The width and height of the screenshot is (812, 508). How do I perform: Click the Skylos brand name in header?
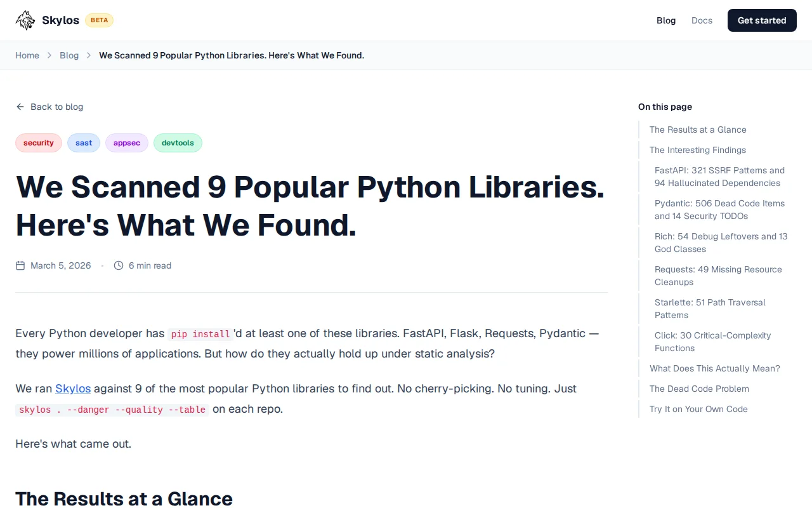[x=60, y=20]
